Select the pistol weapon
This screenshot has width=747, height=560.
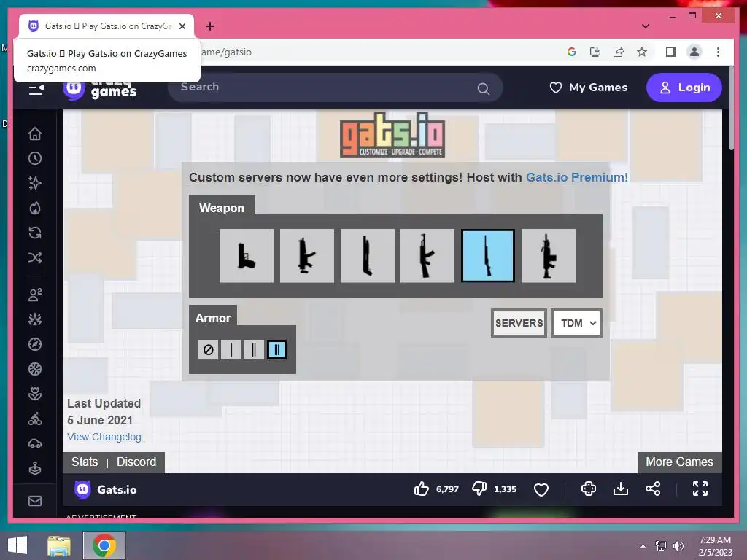click(247, 256)
